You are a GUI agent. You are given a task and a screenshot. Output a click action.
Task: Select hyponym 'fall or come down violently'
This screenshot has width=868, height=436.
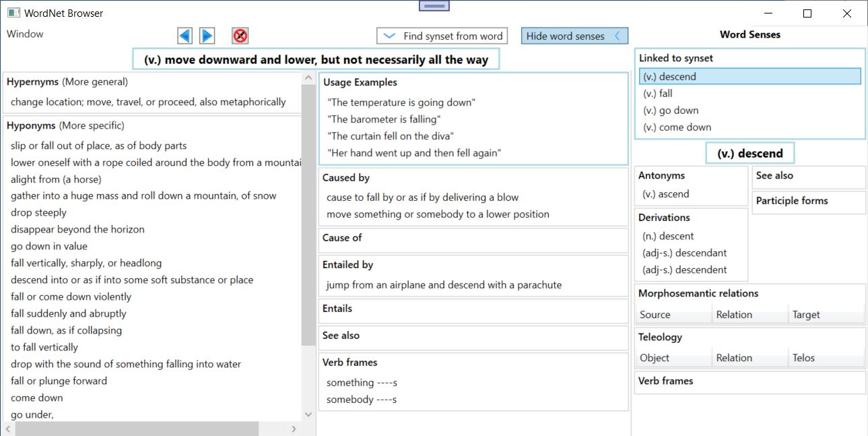tap(71, 297)
